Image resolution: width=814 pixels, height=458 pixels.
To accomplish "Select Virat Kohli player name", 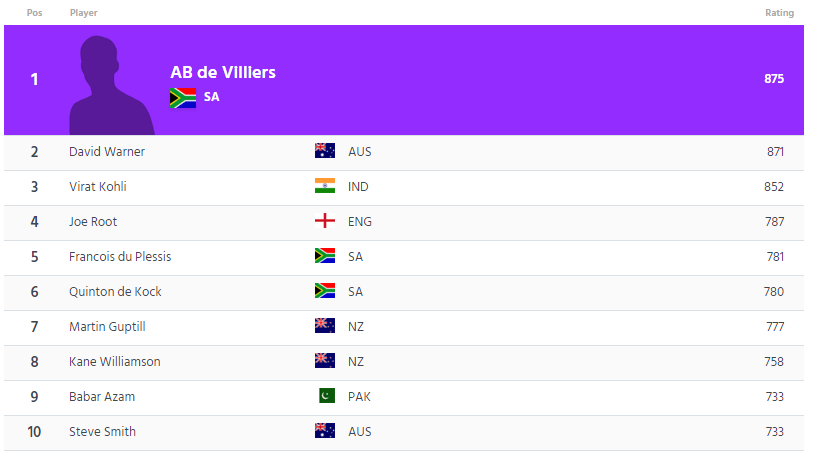I will click(98, 186).
